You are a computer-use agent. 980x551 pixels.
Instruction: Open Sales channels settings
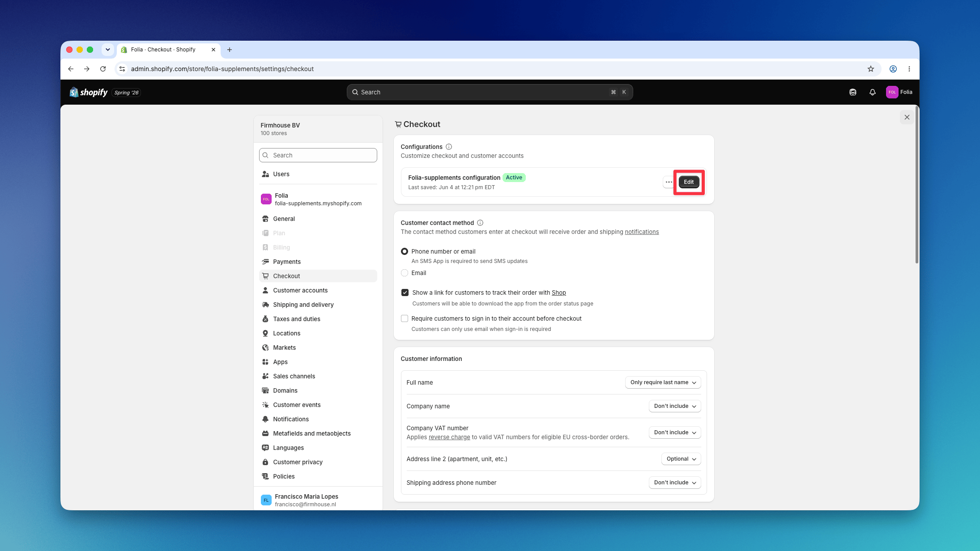coord(318,376)
